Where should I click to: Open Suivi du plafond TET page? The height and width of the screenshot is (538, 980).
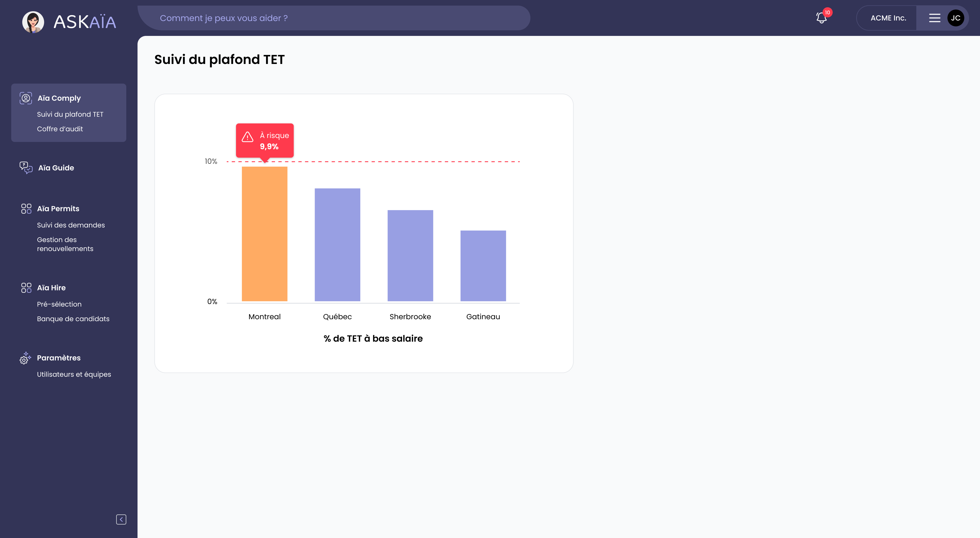(70, 114)
